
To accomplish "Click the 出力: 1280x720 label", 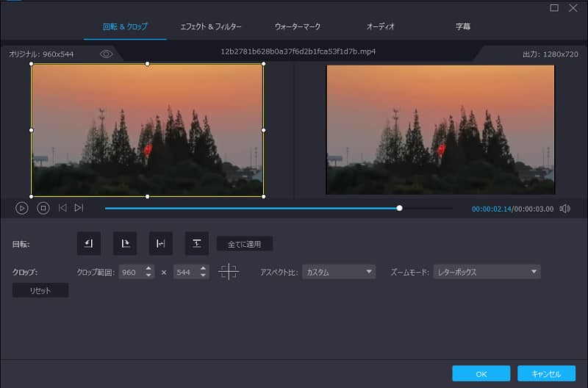I will [551, 54].
